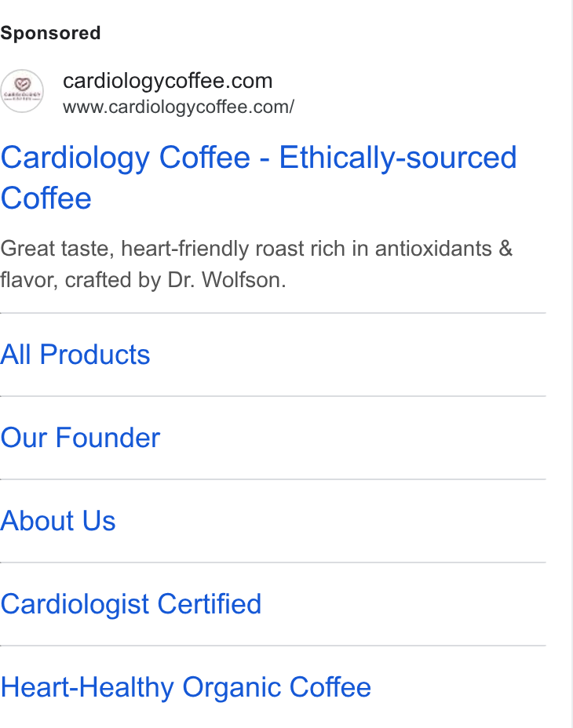The width and height of the screenshot is (573, 728).
Task: Go to the About Us sitelink
Action: coord(57,521)
